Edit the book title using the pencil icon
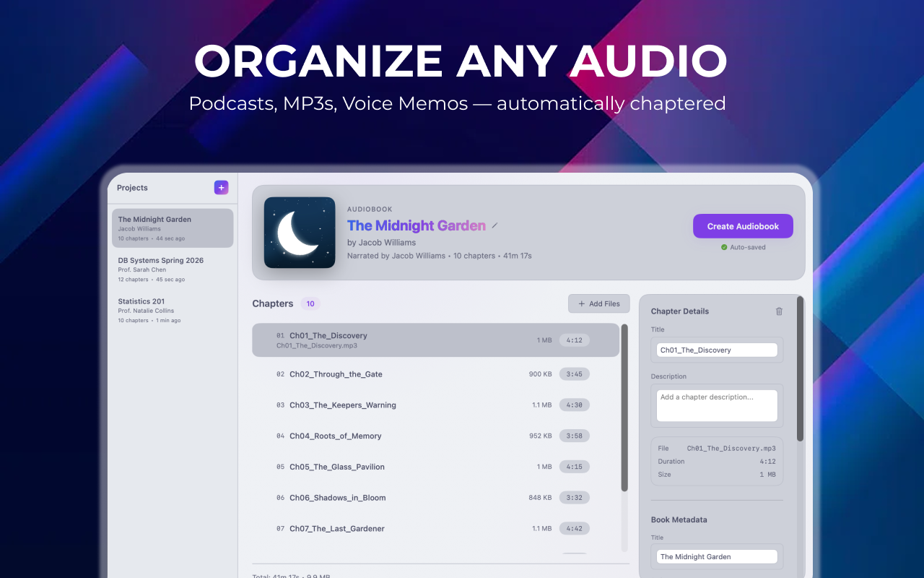Screen dimensions: 924x578 [495, 225]
